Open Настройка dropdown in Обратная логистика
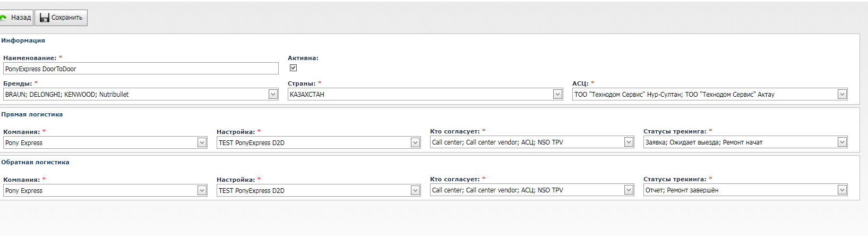The width and height of the screenshot is (868, 236). [x=415, y=190]
